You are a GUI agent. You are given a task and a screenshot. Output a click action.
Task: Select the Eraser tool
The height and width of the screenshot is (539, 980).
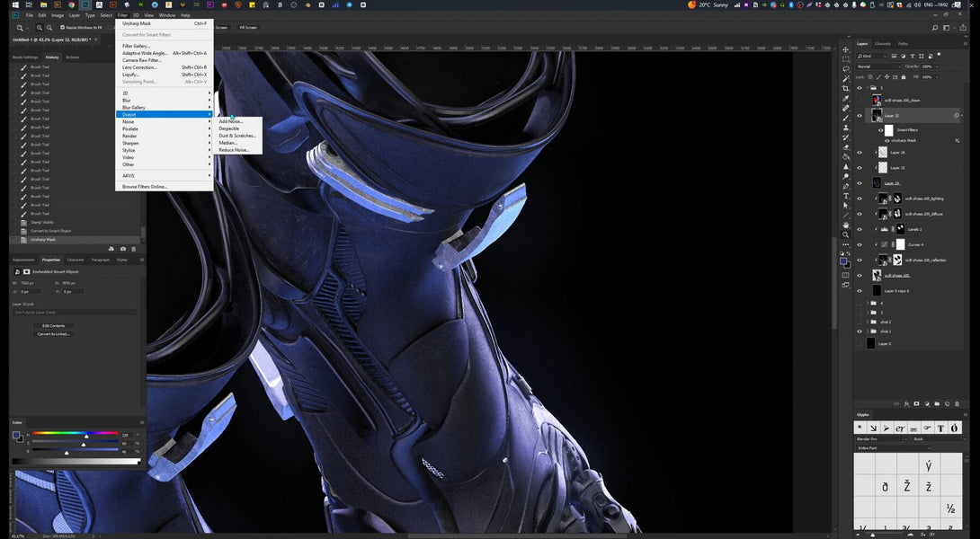pyautogui.click(x=846, y=147)
